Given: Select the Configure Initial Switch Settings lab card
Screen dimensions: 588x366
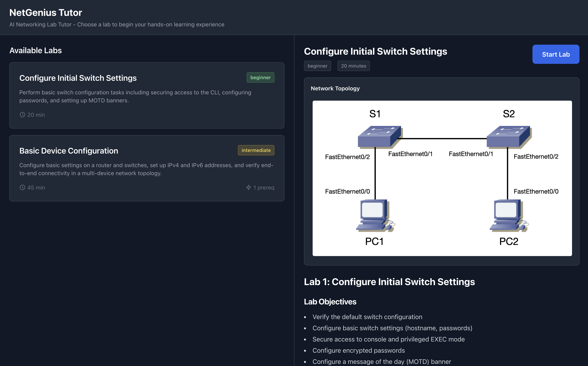Looking at the screenshot, I should point(146,95).
